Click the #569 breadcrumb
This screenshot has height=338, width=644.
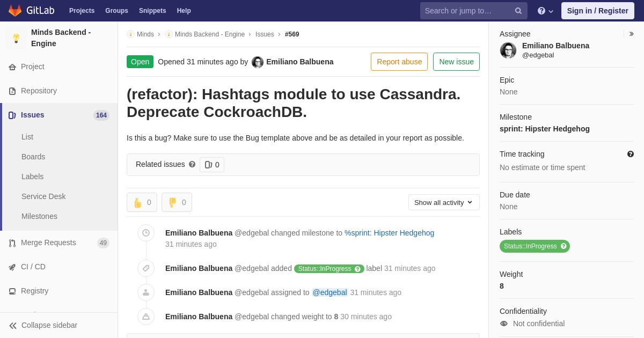click(292, 34)
